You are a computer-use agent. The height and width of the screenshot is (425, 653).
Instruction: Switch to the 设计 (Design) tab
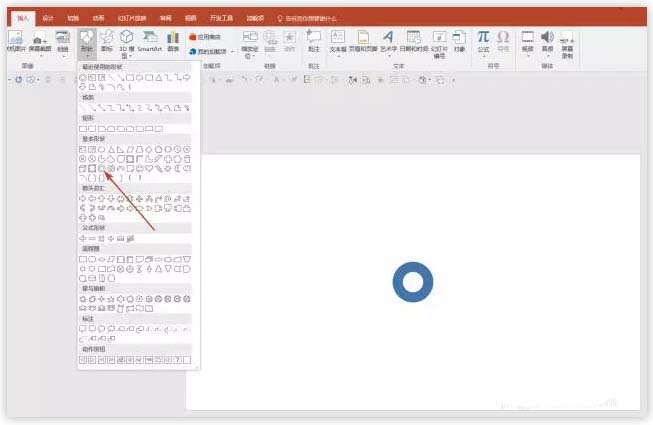coord(48,18)
